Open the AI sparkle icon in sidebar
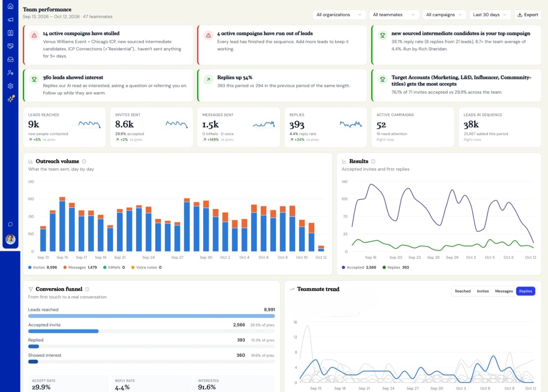 pos(11,99)
